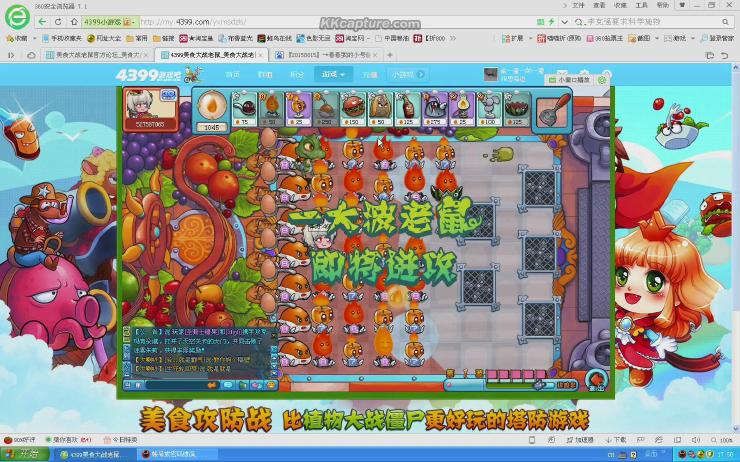Reload the page with refresh icon
This screenshot has width=740, height=462.
tap(58, 22)
